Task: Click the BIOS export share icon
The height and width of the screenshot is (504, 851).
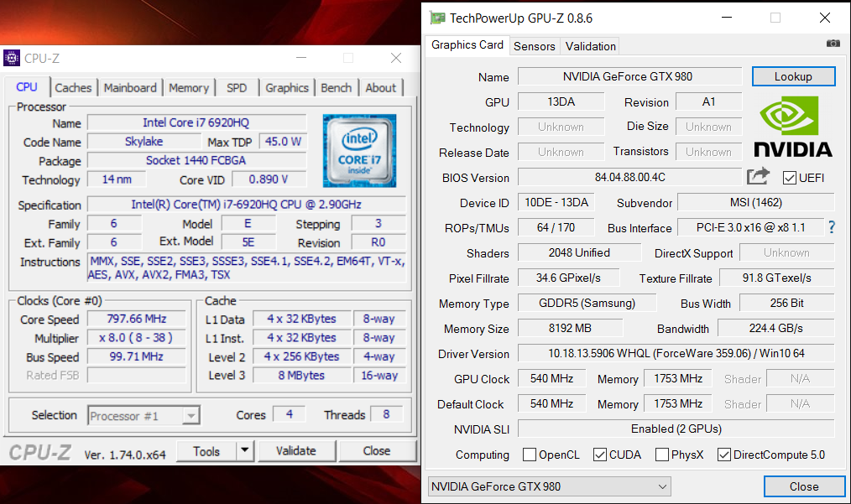Action: (x=758, y=176)
